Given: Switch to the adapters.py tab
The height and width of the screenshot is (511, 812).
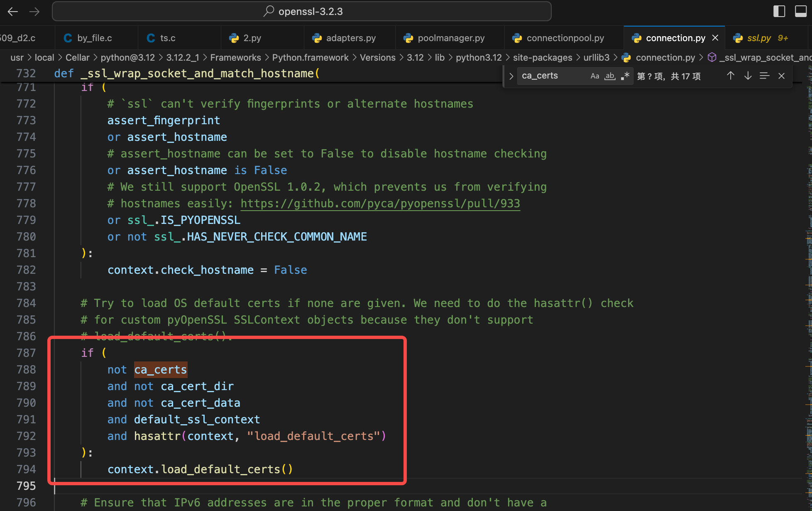Looking at the screenshot, I should tap(351, 38).
